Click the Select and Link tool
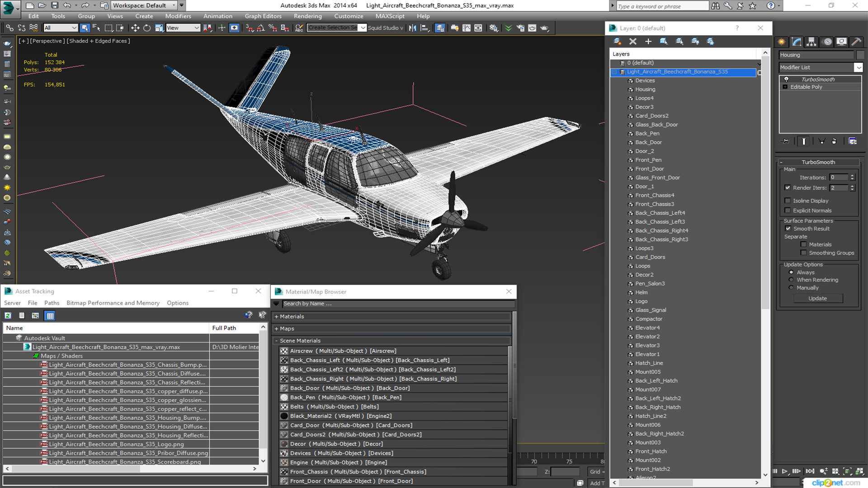The width and height of the screenshot is (868, 488). click(x=9, y=28)
